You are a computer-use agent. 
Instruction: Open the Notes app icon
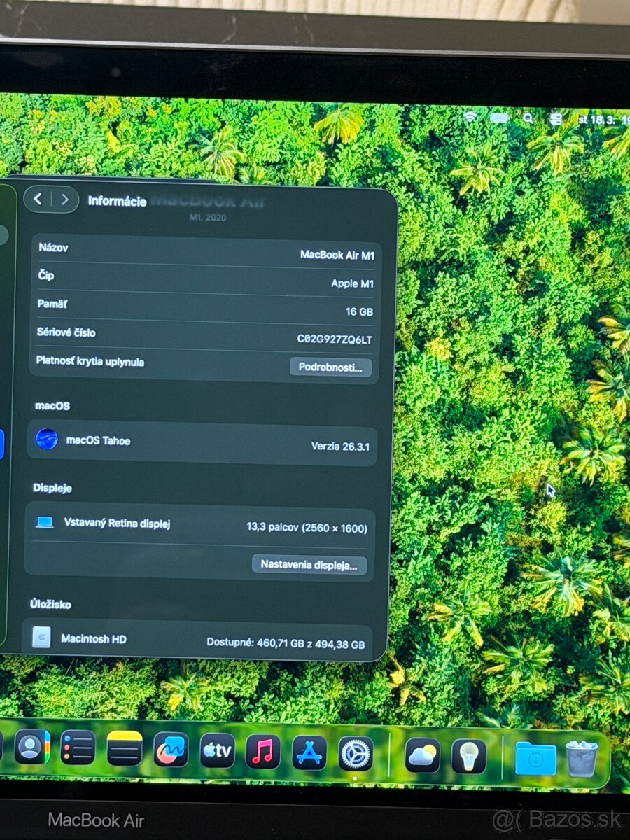click(125, 749)
